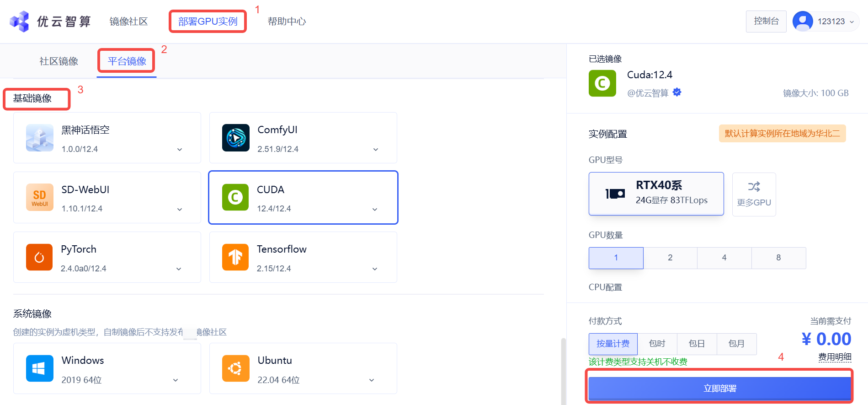Click the 优云智算 logo icon
Viewport: 868px width, 405px height.
click(20, 22)
